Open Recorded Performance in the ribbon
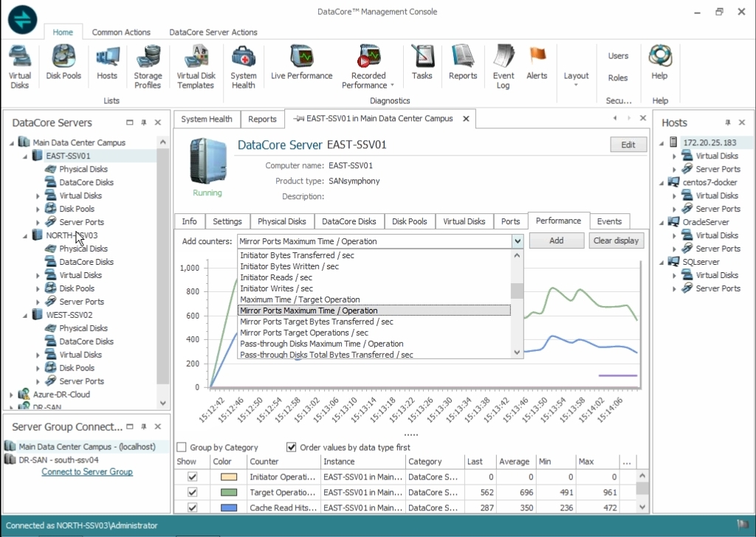The height and width of the screenshot is (537, 756). tap(368, 67)
